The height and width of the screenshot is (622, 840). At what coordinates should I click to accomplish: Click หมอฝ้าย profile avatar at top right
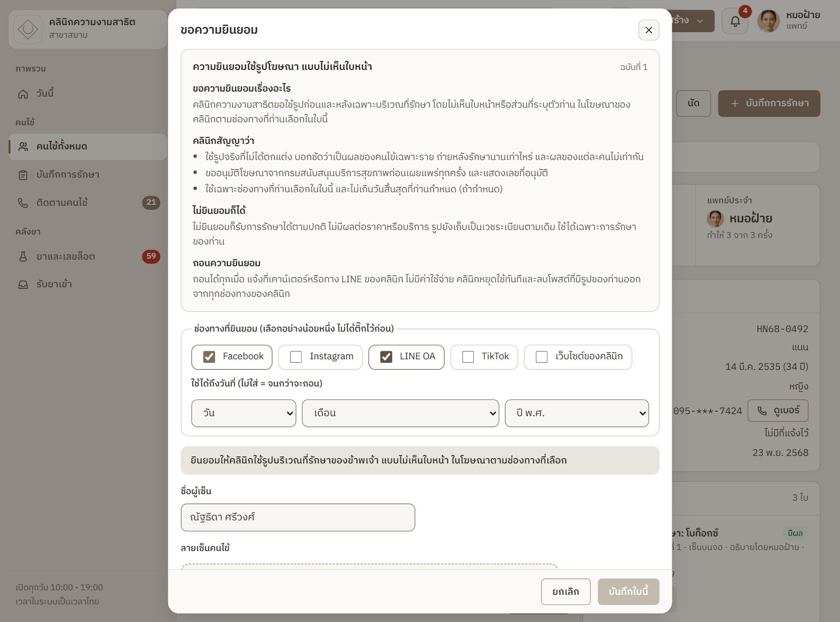pyautogui.click(x=768, y=21)
